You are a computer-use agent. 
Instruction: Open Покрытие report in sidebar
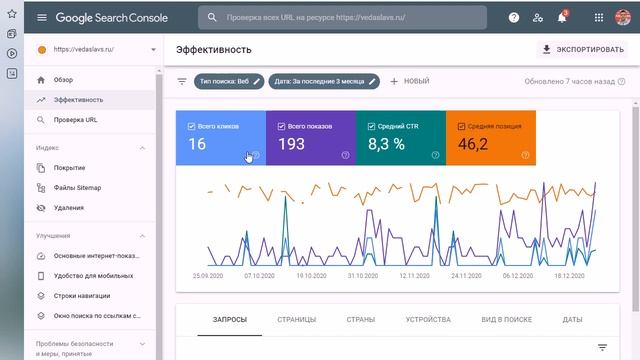tap(90, 168)
